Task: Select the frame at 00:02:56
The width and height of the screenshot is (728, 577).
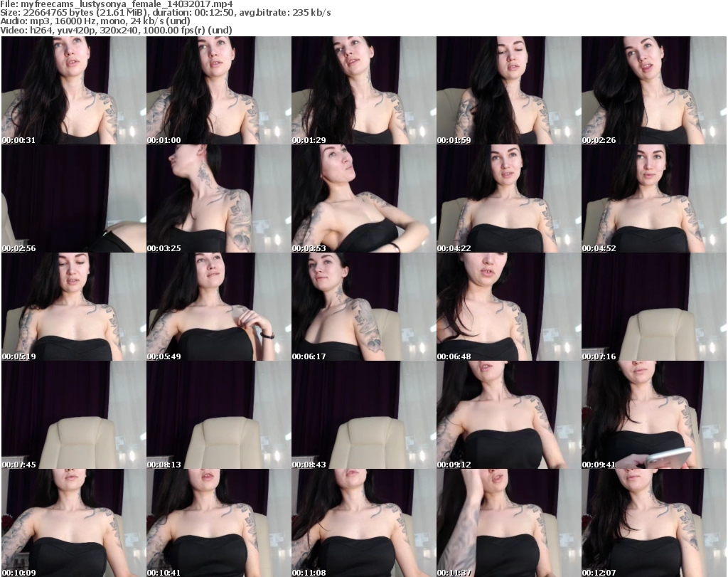Action: coord(73,198)
